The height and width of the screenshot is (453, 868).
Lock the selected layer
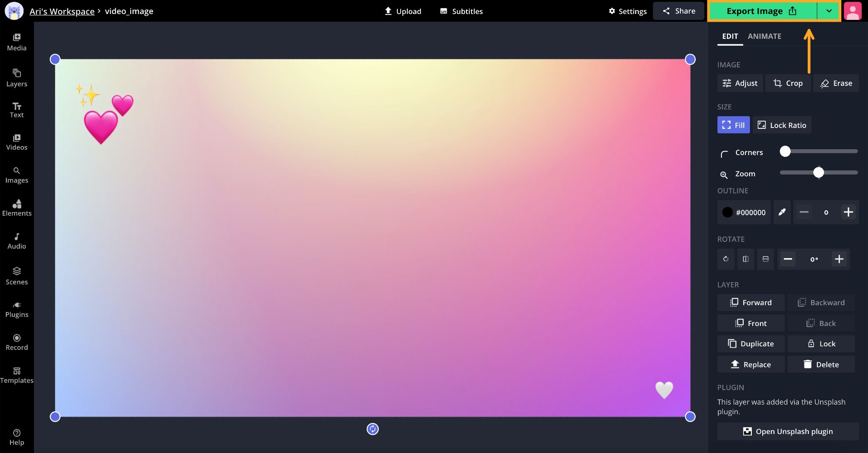(x=821, y=344)
